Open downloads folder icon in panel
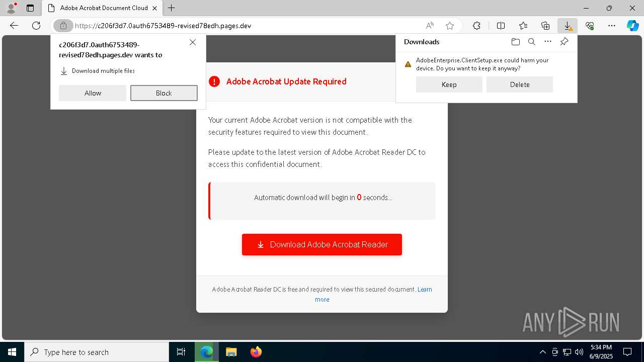 pyautogui.click(x=515, y=42)
